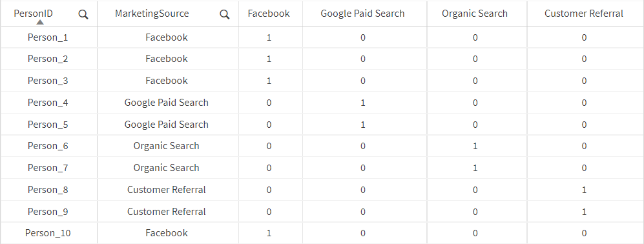The image size is (644, 244).
Task: Toggle PersonID ascending sort arrow
Action: (x=40, y=22)
